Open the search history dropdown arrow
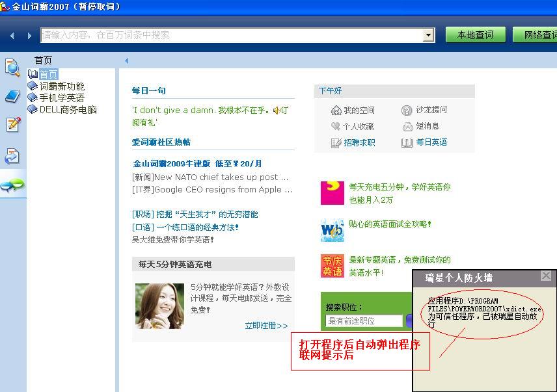 [x=428, y=35]
